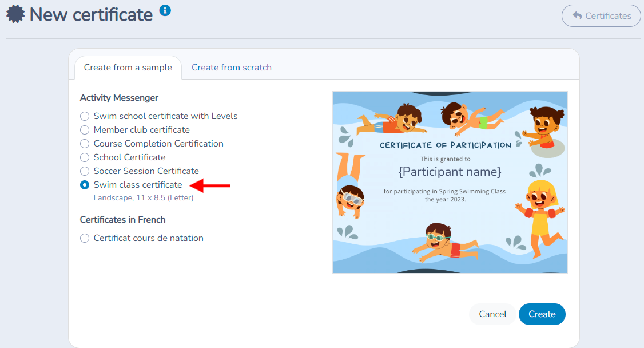Select Course Completion Certification radio button

[85, 144]
